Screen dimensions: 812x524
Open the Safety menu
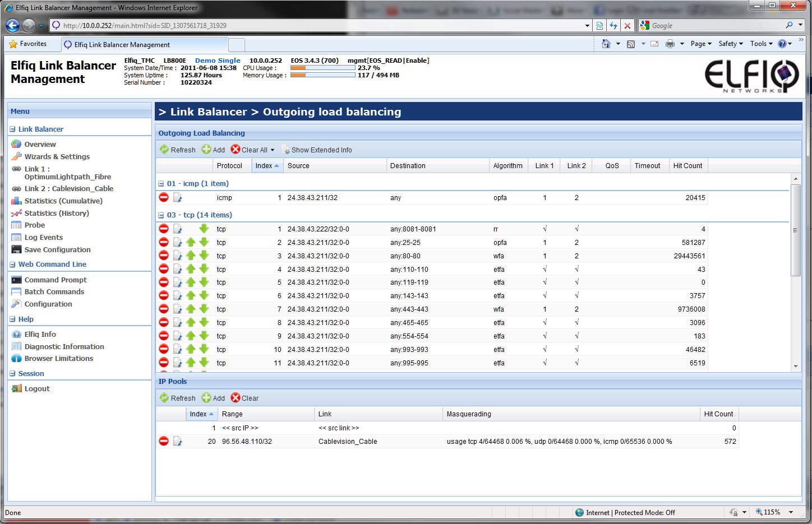coord(730,44)
